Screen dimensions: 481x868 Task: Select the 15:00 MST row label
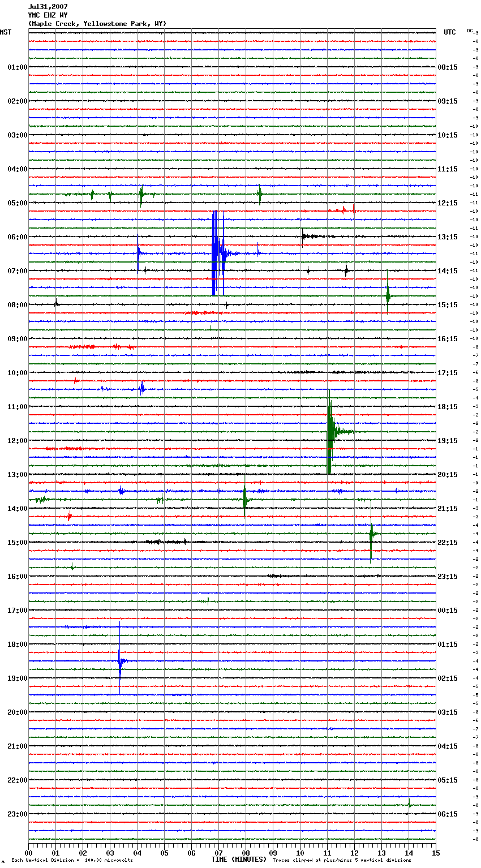[18, 543]
